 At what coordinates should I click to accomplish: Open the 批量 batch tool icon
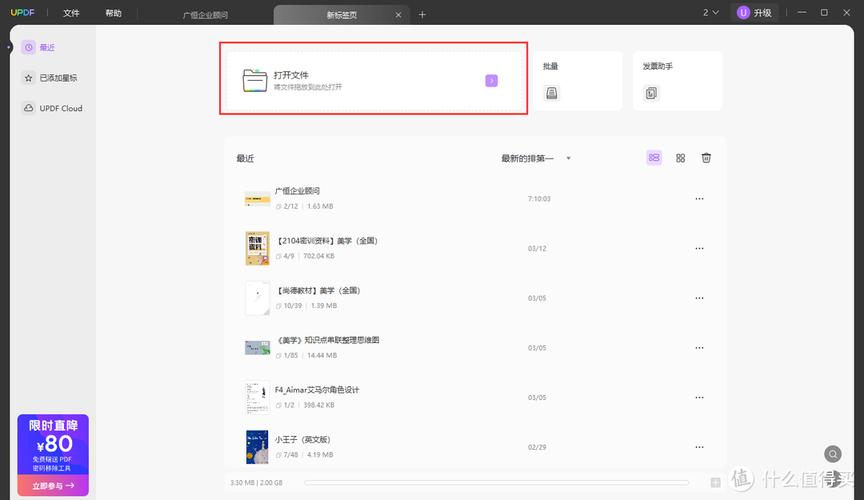(x=552, y=93)
